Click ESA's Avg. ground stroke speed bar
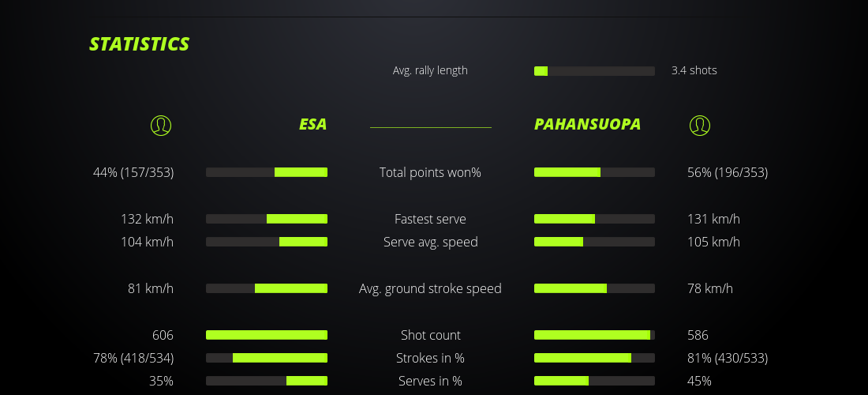 [x=267, y=288]
